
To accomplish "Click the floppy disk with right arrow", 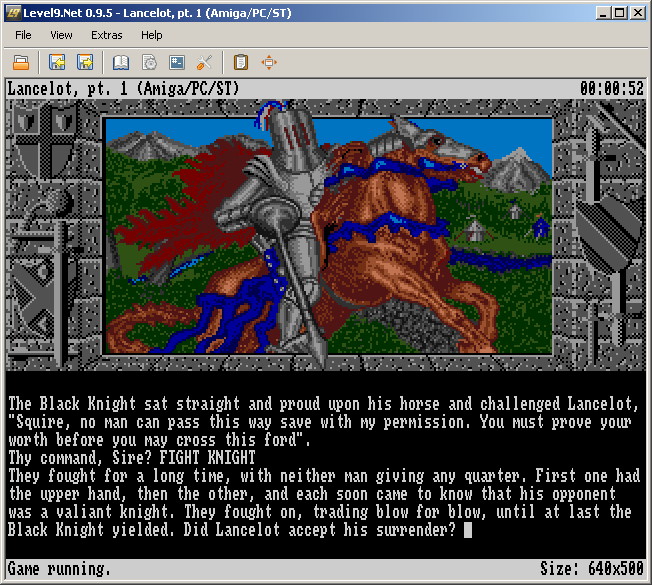I will 85,62.
